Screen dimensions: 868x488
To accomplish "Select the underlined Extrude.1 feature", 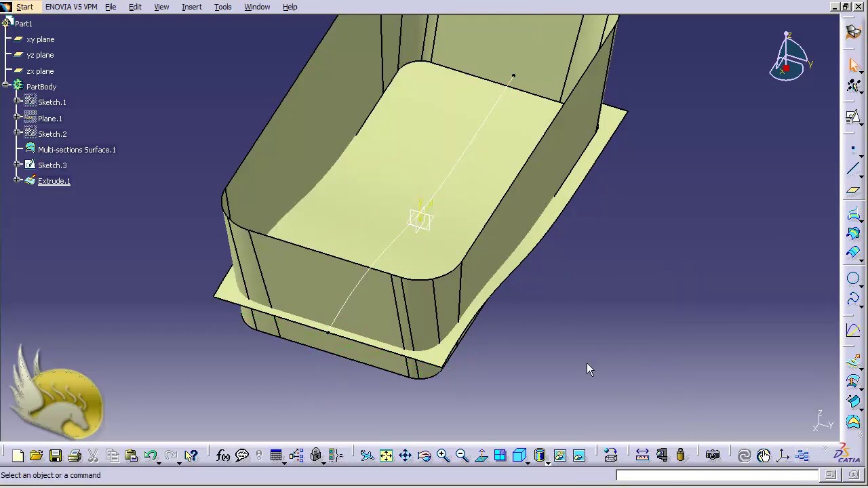I will (54, 181).
